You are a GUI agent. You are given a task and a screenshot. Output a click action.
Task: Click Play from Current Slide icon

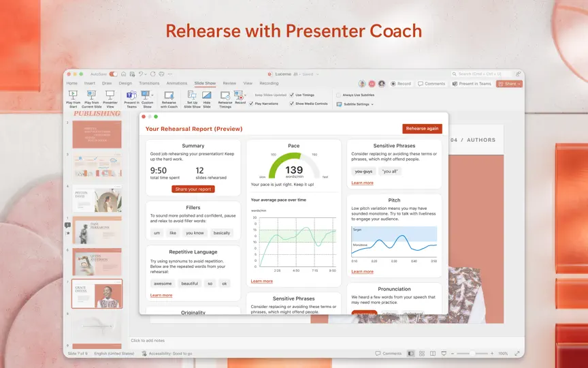tap(91, 95)
